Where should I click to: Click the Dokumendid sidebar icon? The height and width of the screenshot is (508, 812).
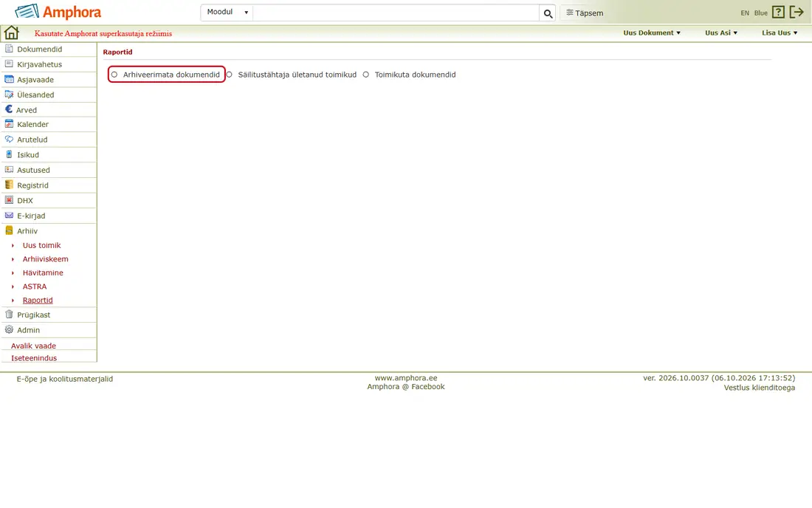[9, 49]
